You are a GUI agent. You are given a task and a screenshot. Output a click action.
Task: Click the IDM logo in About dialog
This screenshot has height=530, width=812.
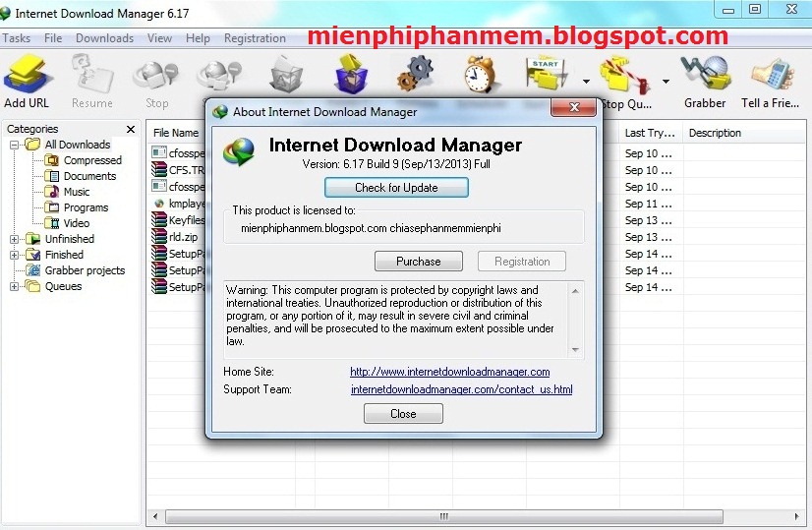point(239,151)
